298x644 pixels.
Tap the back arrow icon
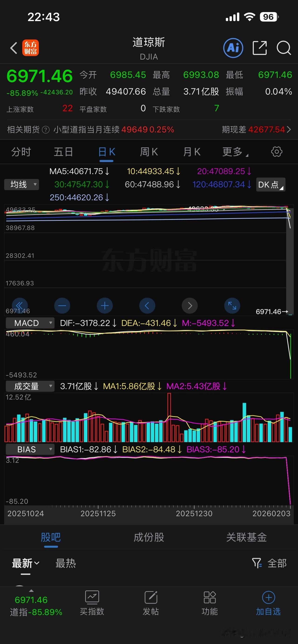tap(14, 48)
